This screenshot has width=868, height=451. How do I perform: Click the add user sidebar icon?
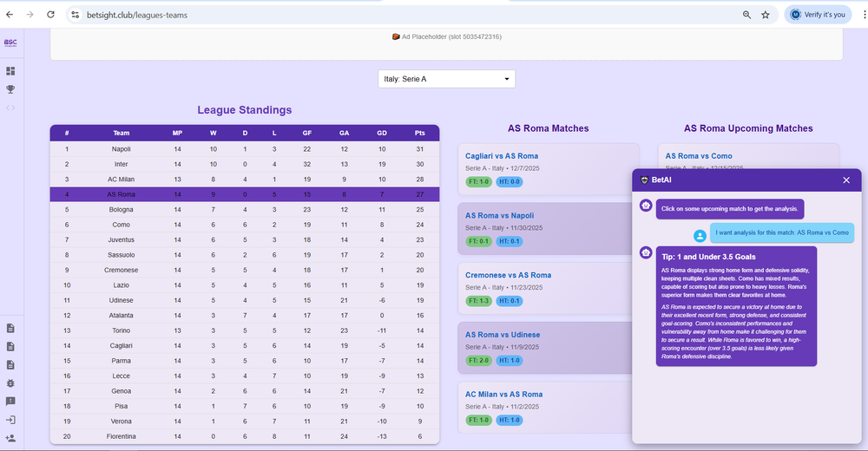tap(10, 439)
